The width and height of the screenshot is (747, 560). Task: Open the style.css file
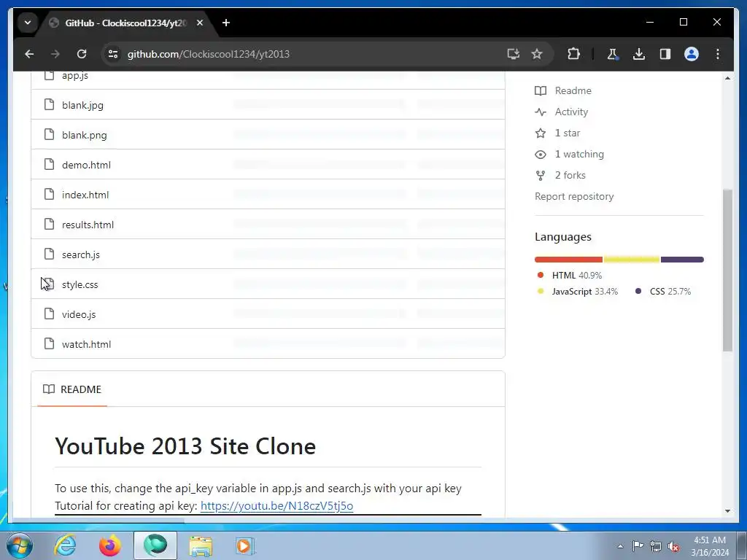80,285
